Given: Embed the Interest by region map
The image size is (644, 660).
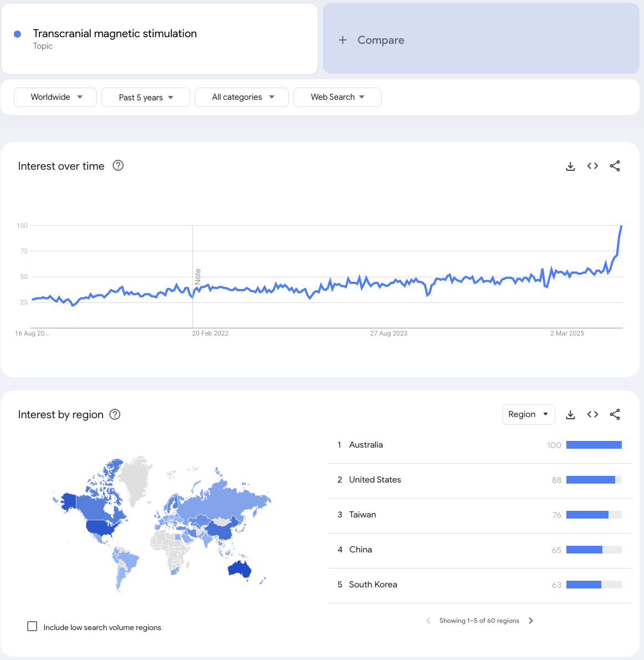Looking at the screenshot, I should pos(592,414).
